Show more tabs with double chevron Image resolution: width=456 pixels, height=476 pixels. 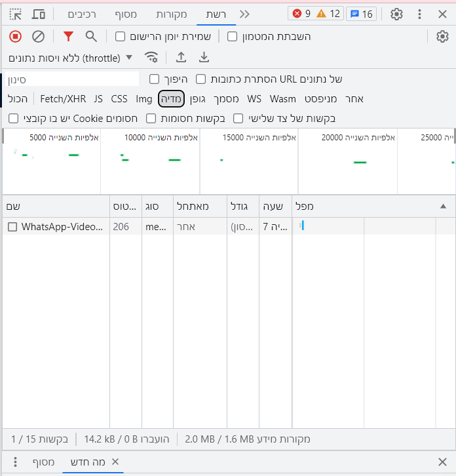tap(244, 14)
